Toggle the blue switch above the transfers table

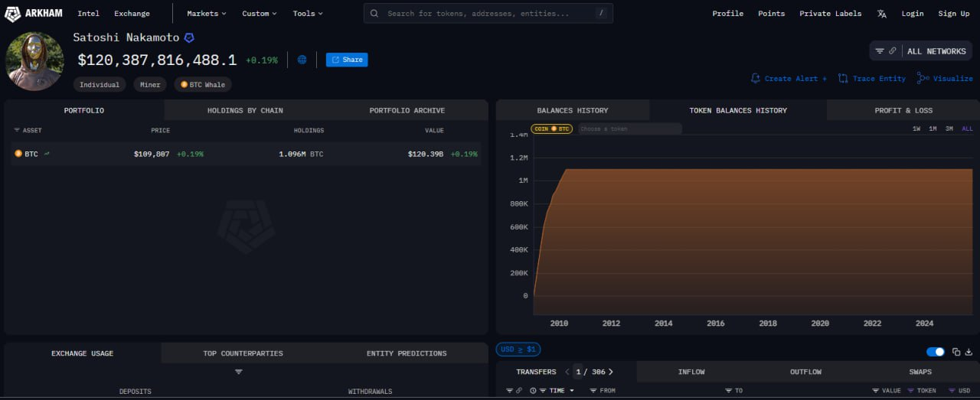[935, 352]
